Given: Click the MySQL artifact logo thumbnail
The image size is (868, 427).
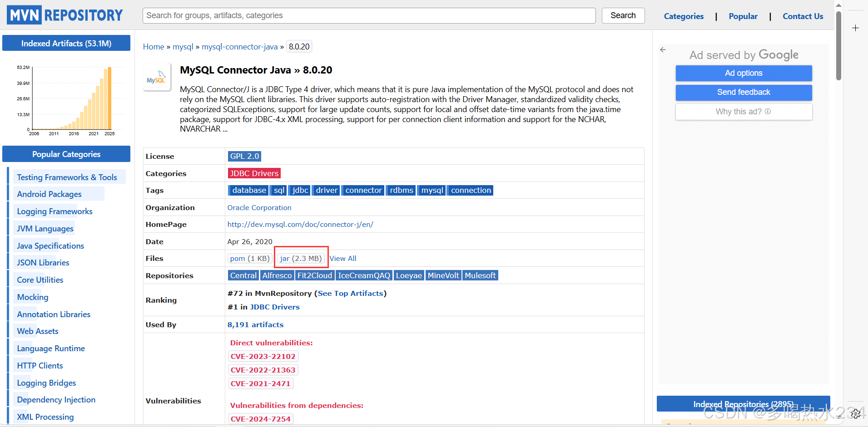Looking at the screenshot, I should (157, 78).
